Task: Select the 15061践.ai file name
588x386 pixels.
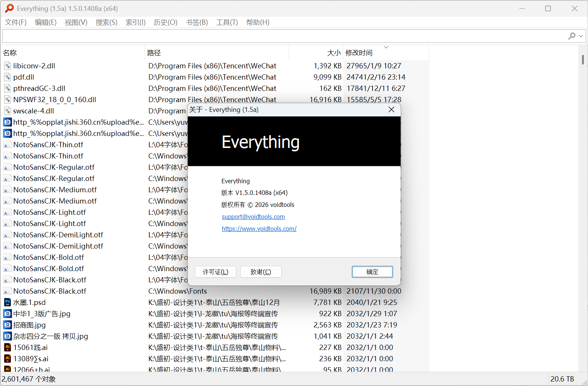Action: [x=30, y=347]
